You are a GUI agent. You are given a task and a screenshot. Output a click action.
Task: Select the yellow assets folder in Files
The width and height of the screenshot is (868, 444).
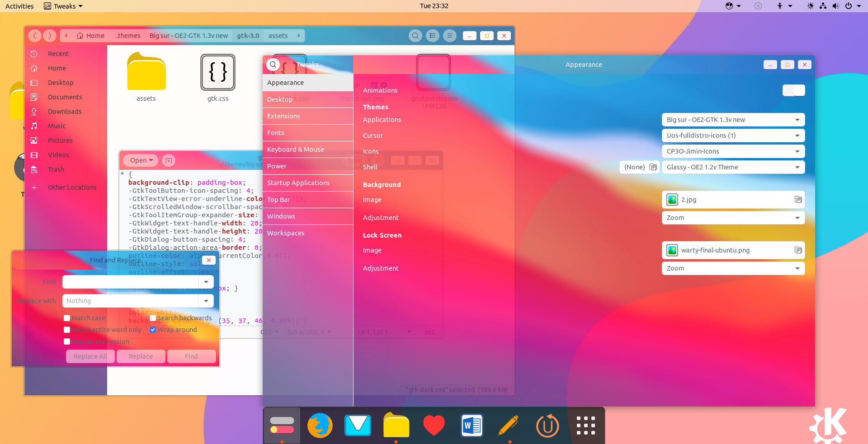(146, 72)
